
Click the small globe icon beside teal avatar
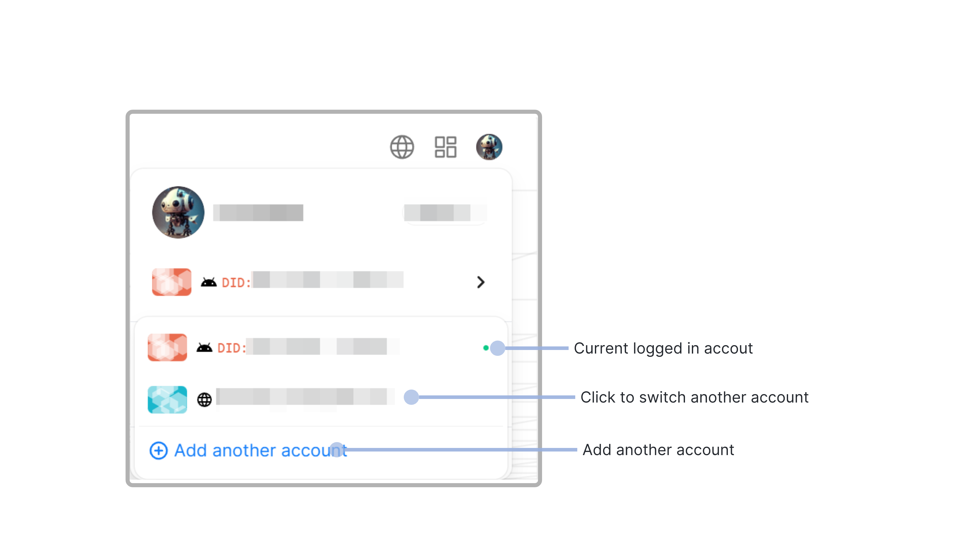pos(204,400)
